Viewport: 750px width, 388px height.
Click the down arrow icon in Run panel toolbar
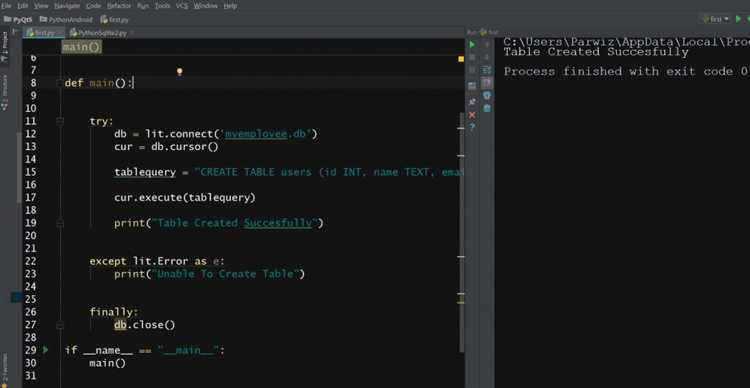(487, 57)
